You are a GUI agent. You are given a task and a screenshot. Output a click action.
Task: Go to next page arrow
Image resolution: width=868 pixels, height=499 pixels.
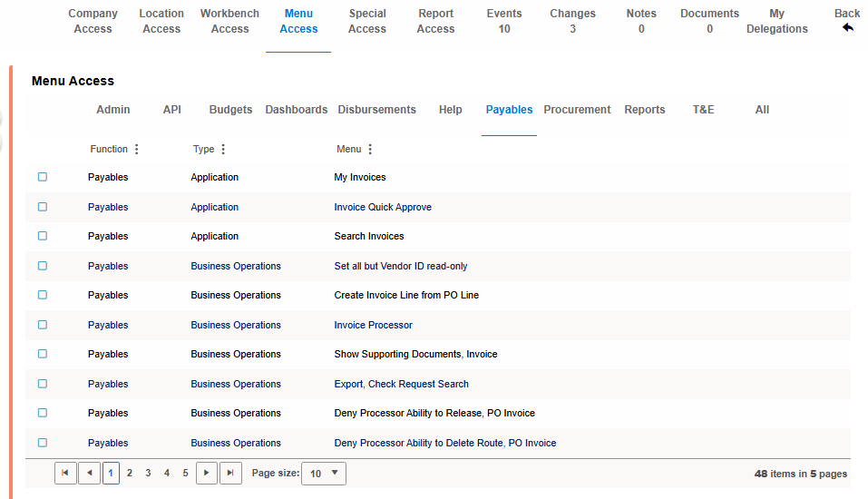click(x=207, y=473)
